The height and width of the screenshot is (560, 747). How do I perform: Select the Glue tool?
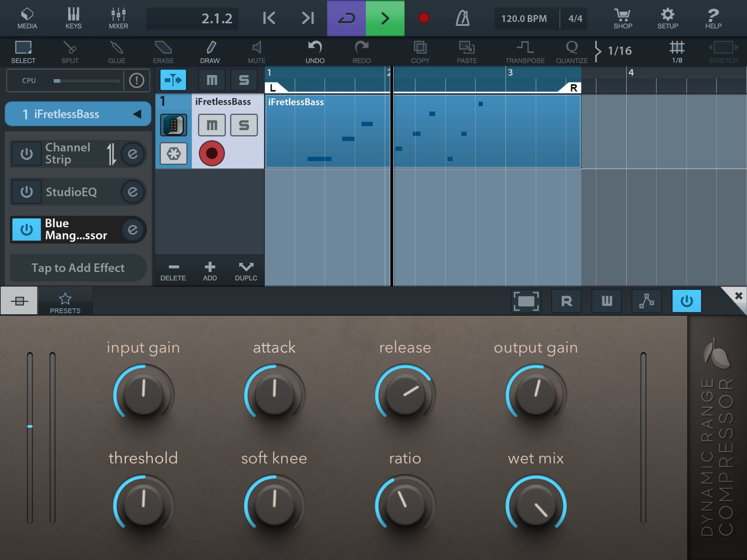pyautogui.click(x=116, y=51)
